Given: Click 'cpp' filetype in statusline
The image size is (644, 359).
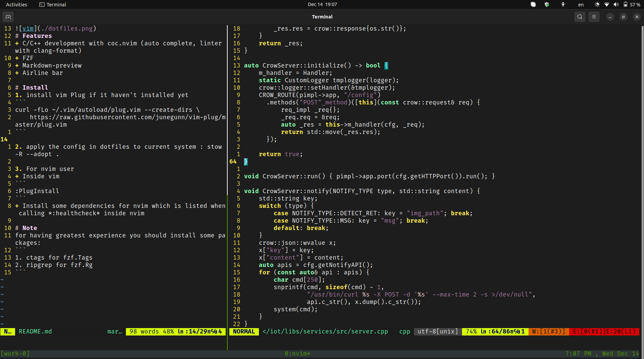Looking at the screenshot, I should [405, 331].
